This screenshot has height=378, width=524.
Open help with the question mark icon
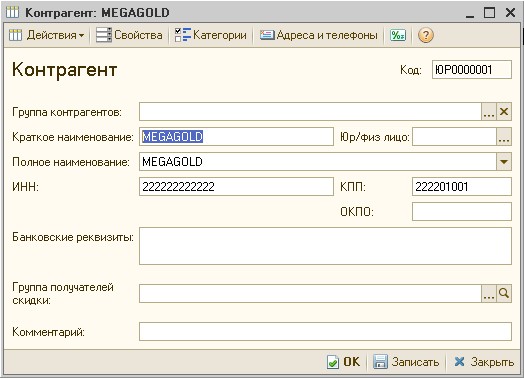(x=425, y=35)
